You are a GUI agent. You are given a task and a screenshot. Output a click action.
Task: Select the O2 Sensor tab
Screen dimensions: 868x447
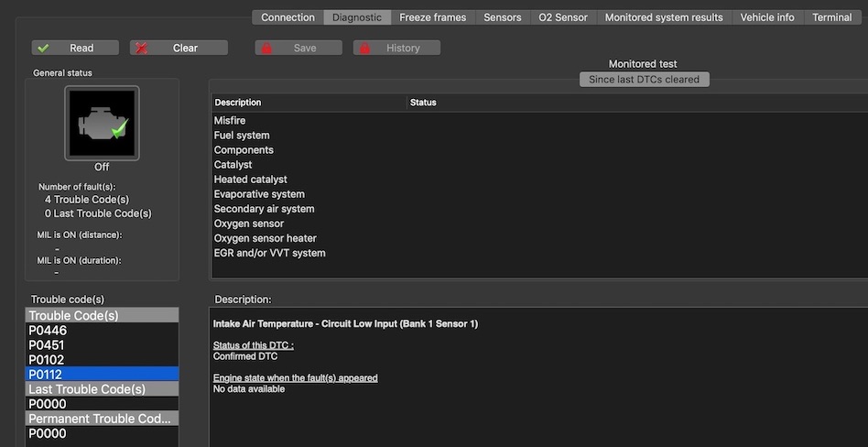point(563,17)
